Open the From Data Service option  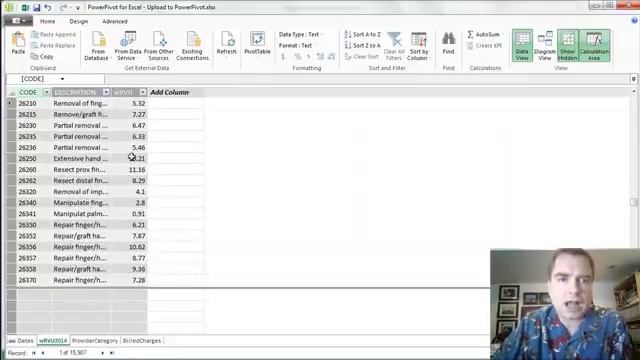click(x=128, y=46)
